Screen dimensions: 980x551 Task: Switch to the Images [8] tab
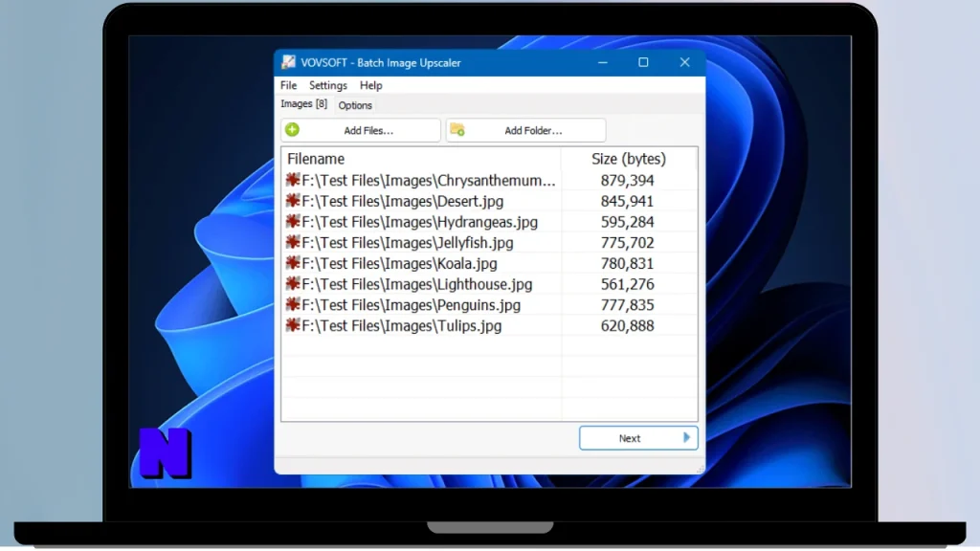pyautogui.click(x=303, y=103)
